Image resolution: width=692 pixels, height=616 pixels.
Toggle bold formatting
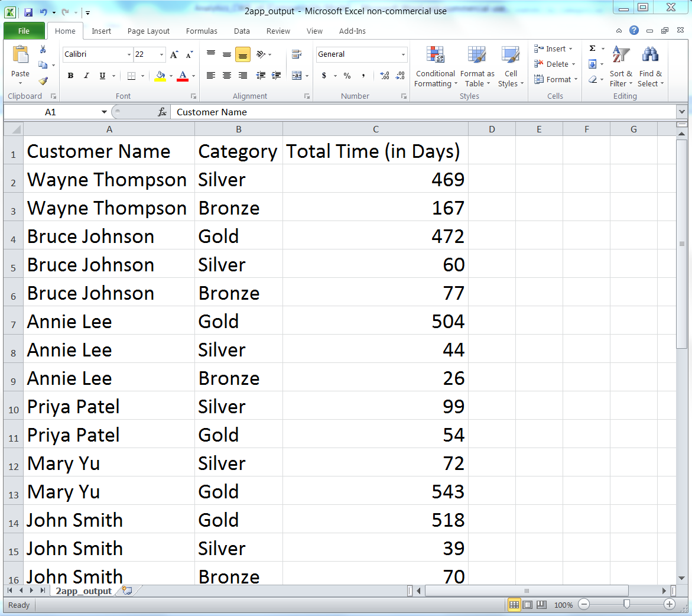pos(70,76)
